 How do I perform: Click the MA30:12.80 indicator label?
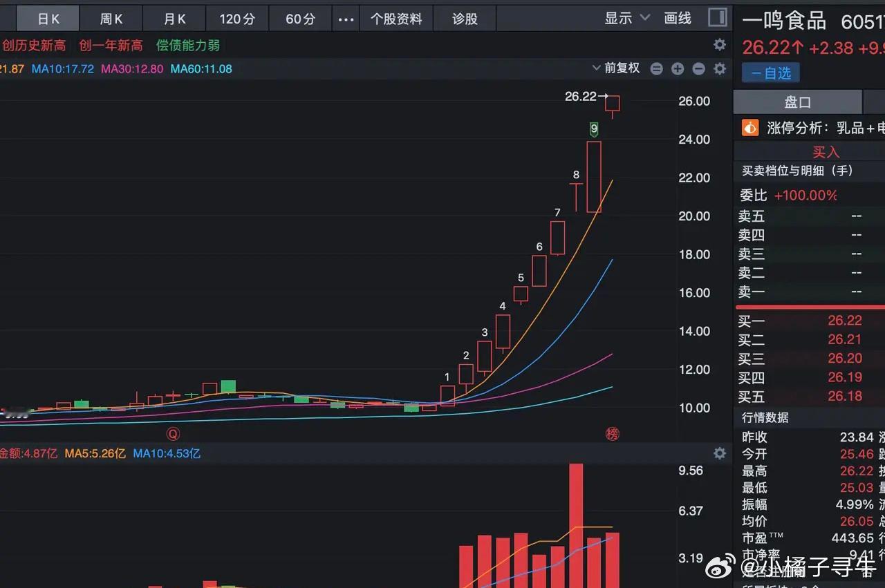(x=132, y=69)
